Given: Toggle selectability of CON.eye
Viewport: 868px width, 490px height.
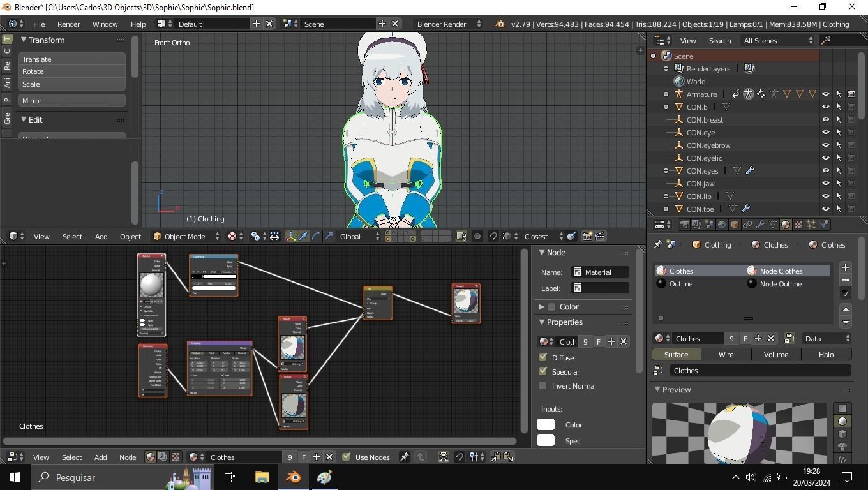Looking at the screenshot, I should pyautogui.click(x=839, y=132).
